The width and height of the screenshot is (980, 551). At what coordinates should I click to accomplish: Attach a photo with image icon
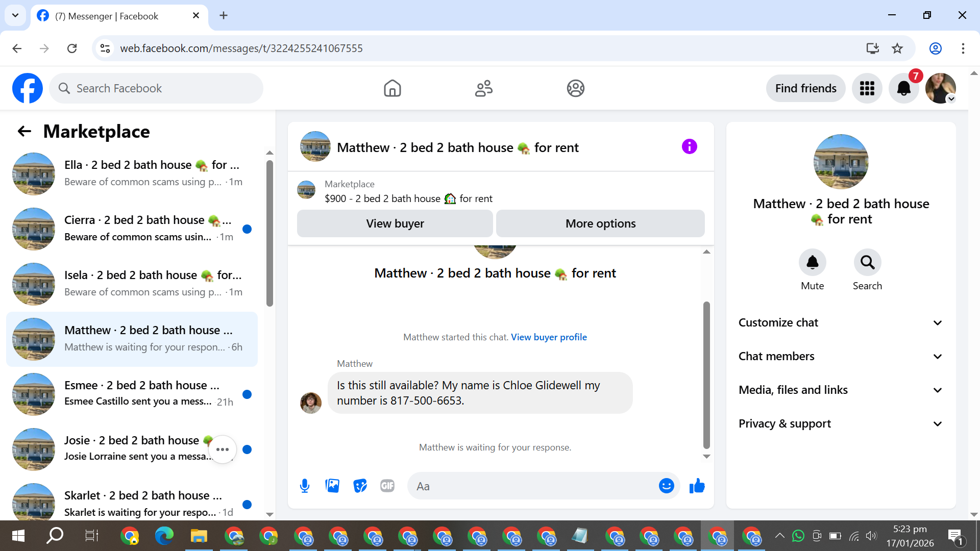332,486
